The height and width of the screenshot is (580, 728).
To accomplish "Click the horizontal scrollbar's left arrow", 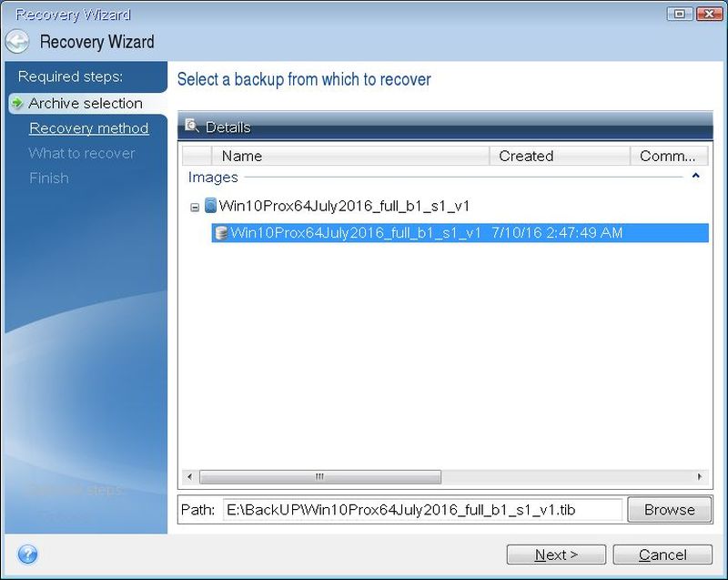I will click(188, 477).
